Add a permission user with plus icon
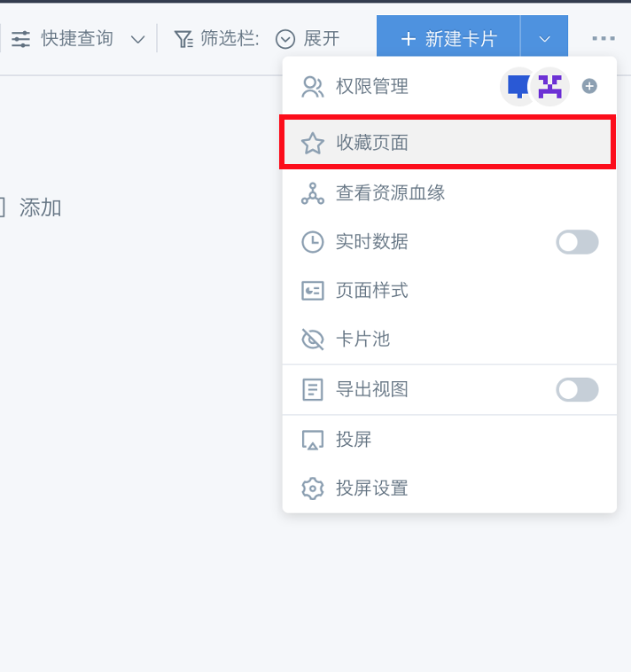Image resolution: width=631 pixels, height=672 pixels. 589,86
